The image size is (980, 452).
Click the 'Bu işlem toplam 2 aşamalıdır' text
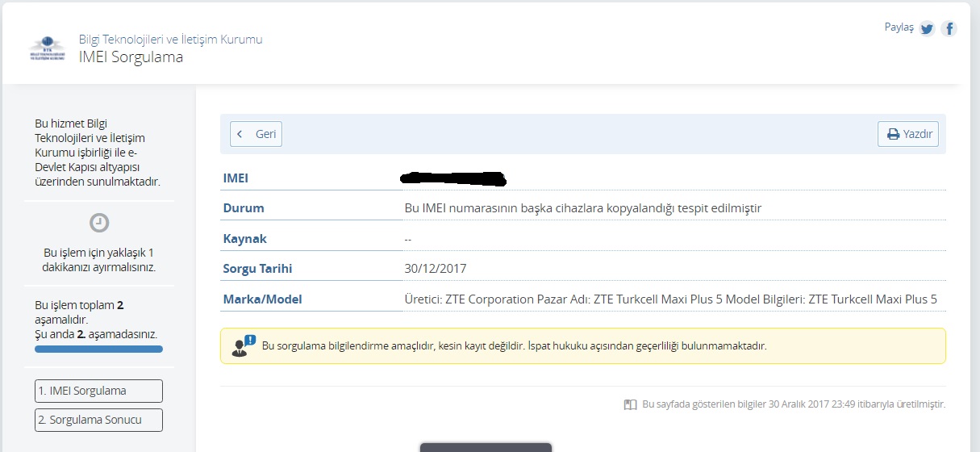[96, 319]
